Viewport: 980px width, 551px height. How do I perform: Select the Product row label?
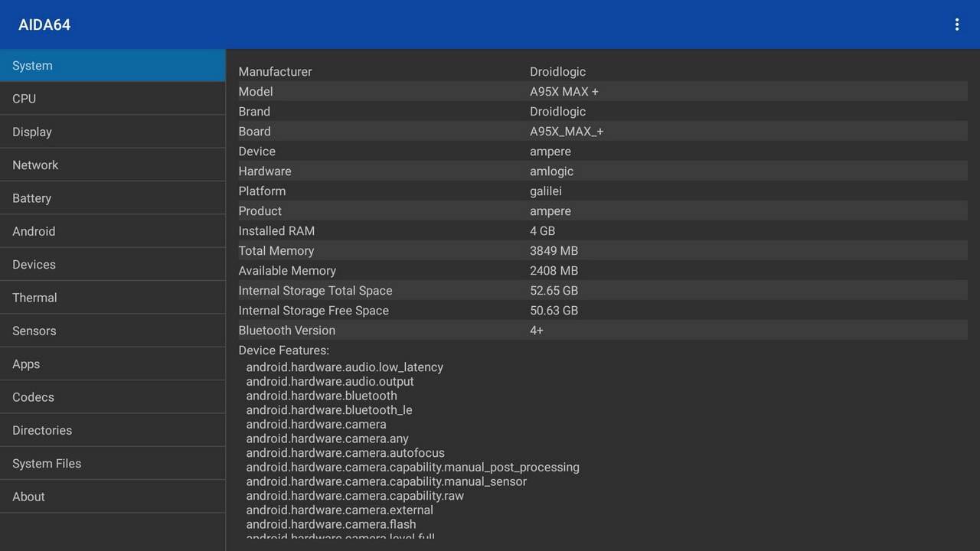[x=260, y=211]
